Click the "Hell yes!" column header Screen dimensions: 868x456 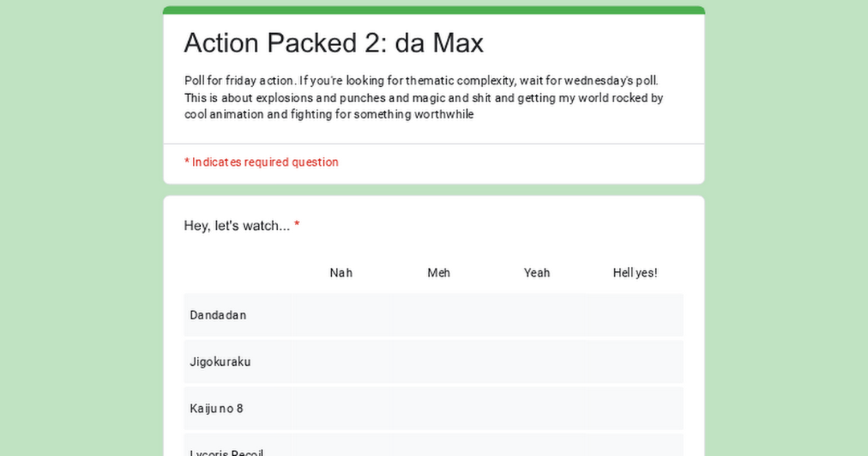click(x=635, y=273)
